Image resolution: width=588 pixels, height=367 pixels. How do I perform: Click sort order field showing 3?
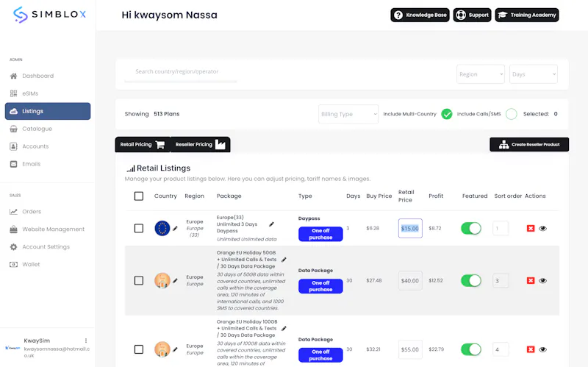(x=501, y=281)
